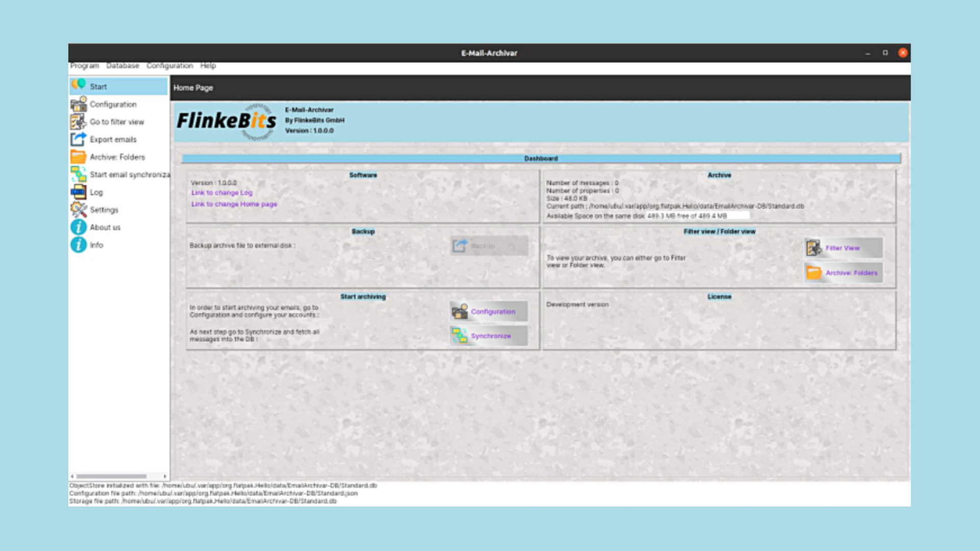This screenshot has width=980, height=551.
Task: Follow the Link to change Log
Action: tap(222, 193)
